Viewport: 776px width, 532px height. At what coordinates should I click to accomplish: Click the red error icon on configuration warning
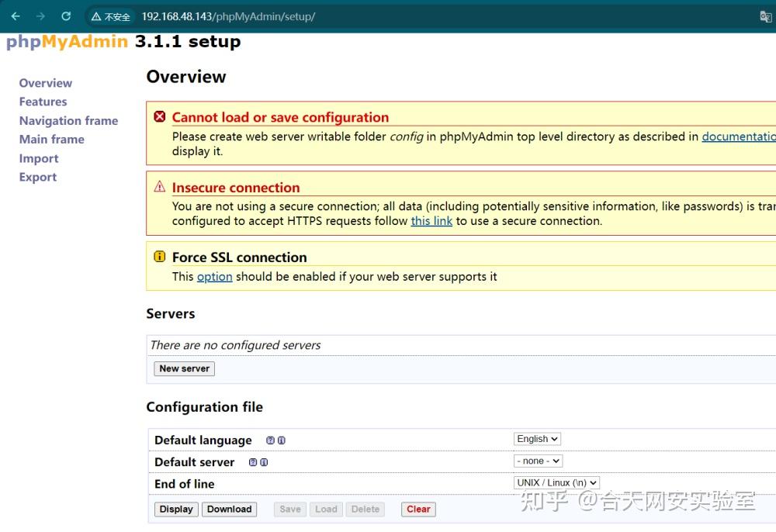coord(159,117)
